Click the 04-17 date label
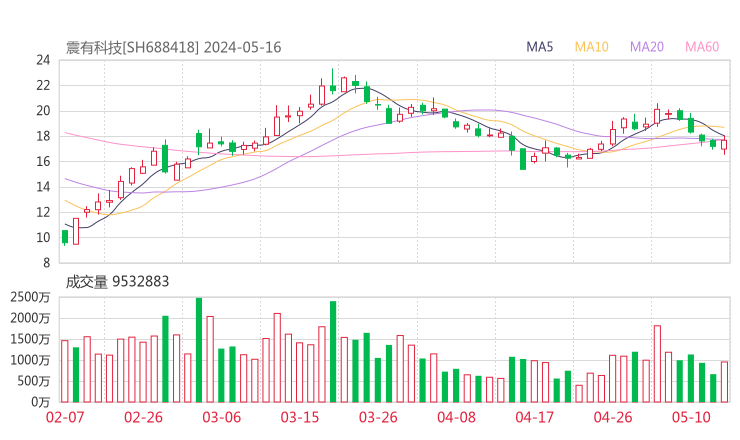 coord(534,417)
